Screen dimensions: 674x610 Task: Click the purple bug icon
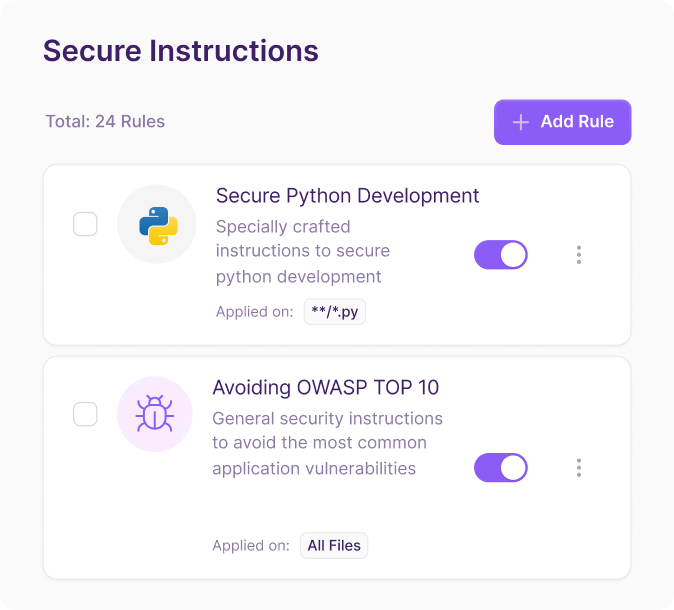(155, 415)
